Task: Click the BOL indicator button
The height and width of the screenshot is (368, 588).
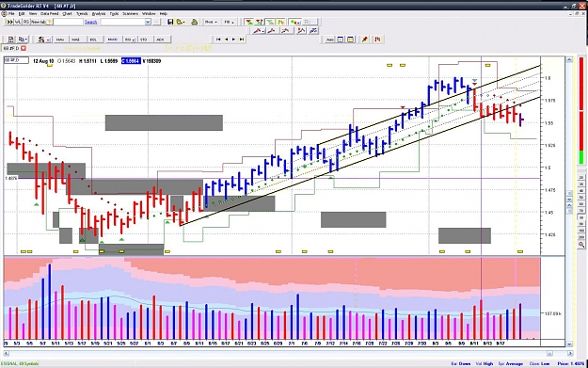Action: click(93, 40)
